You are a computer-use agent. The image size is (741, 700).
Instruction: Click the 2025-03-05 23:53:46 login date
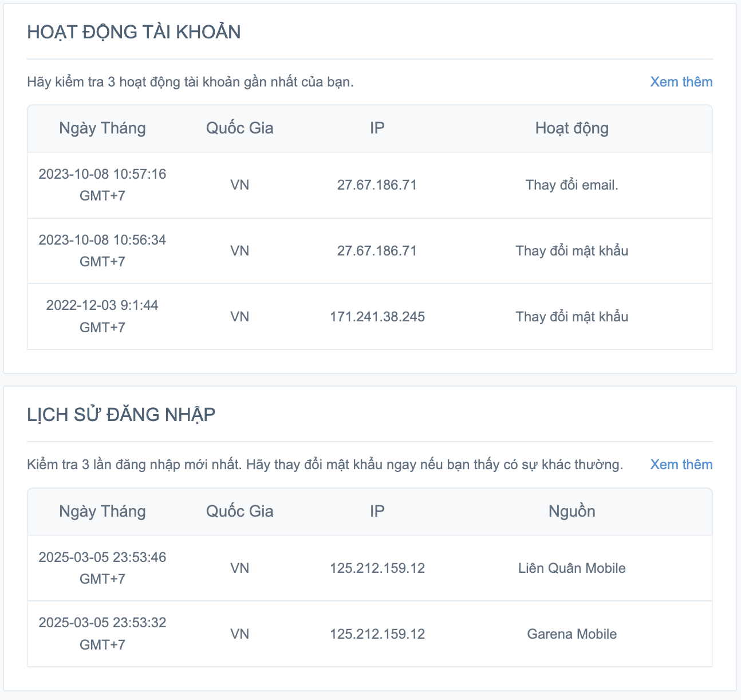point(103,557)
